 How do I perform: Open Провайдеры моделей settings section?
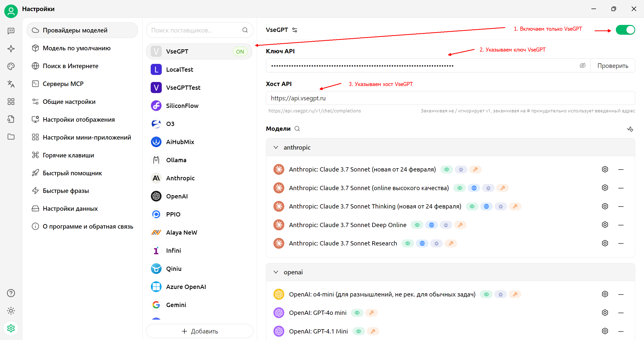[x=82, y=30]
